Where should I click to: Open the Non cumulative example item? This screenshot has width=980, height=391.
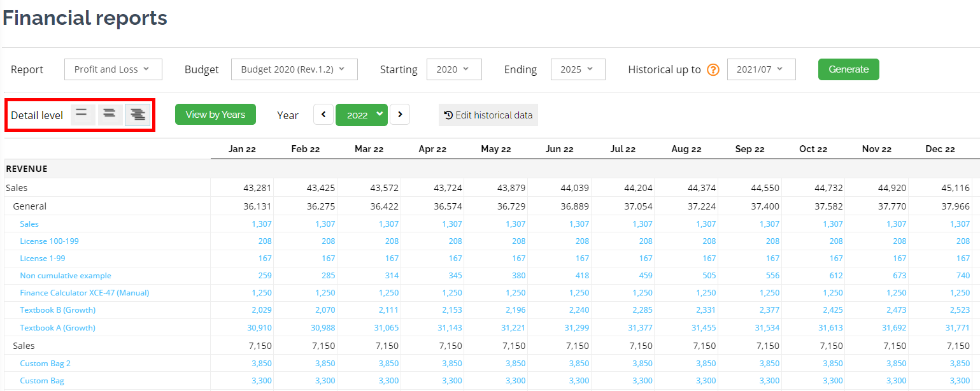tap(66, 276)
